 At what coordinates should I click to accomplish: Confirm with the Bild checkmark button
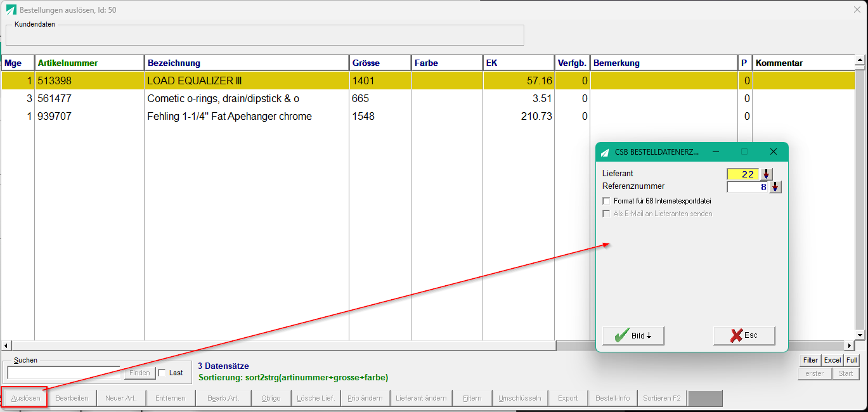click(633, 336)
